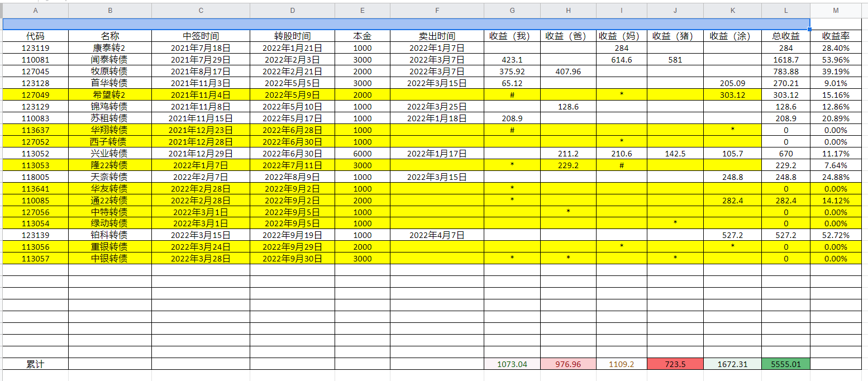Select the 兴业转债 name cell
The height and width of the screenshot is (381, 868).
pos(110,154)
